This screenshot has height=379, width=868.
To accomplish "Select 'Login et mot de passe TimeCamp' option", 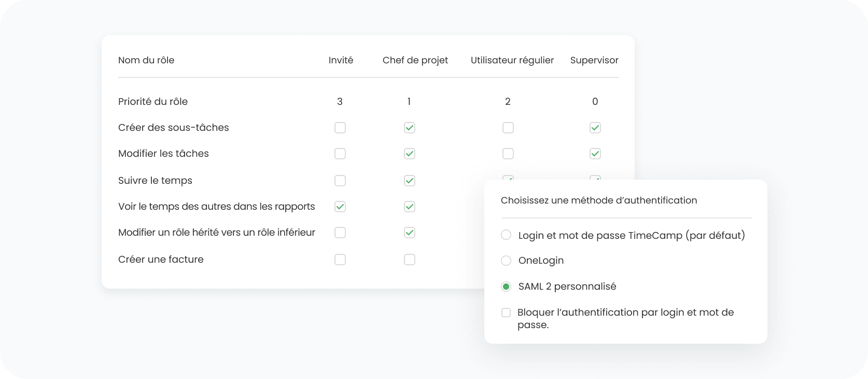I will (x=506, y=235).
